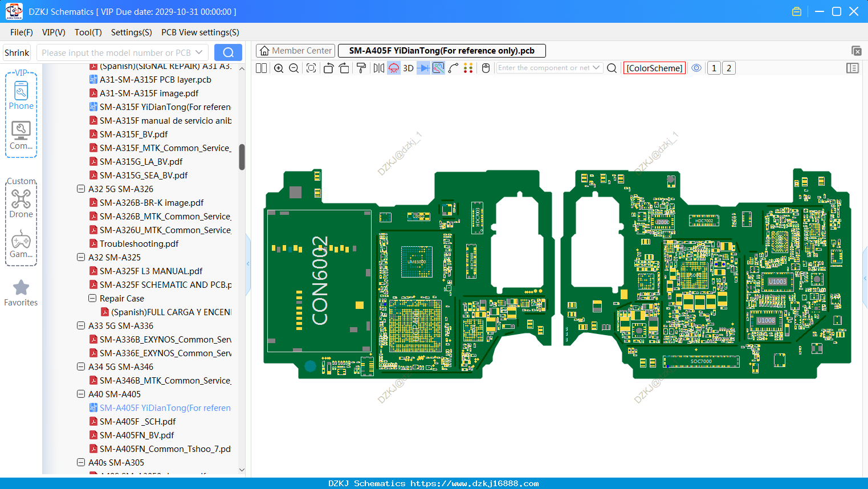Rotate the board clockwise

tap(344, 68)
